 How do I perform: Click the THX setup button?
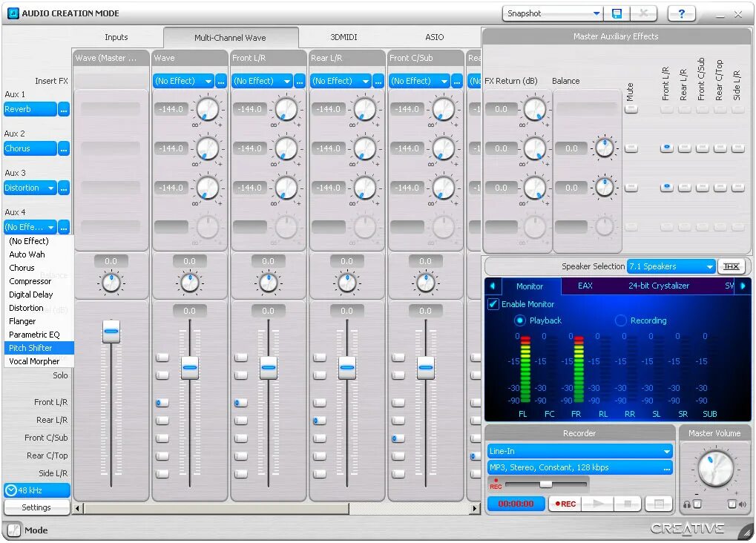[x=731, y=266]
